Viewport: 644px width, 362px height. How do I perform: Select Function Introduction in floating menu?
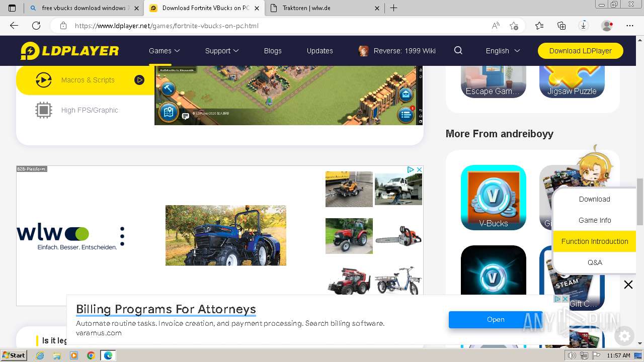(x=595, y=241)
